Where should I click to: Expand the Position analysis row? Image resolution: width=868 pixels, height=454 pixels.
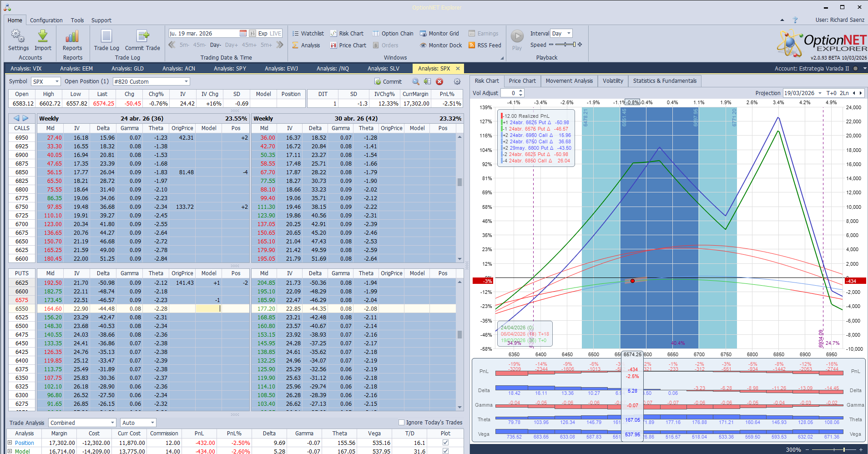(x=10, y=442)
